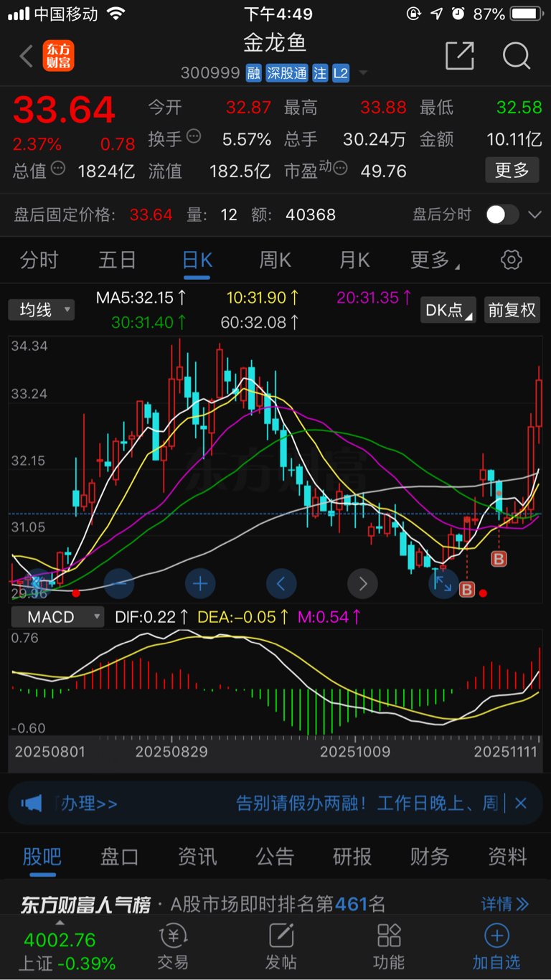Open the 股吧 tab

(42, 857)
